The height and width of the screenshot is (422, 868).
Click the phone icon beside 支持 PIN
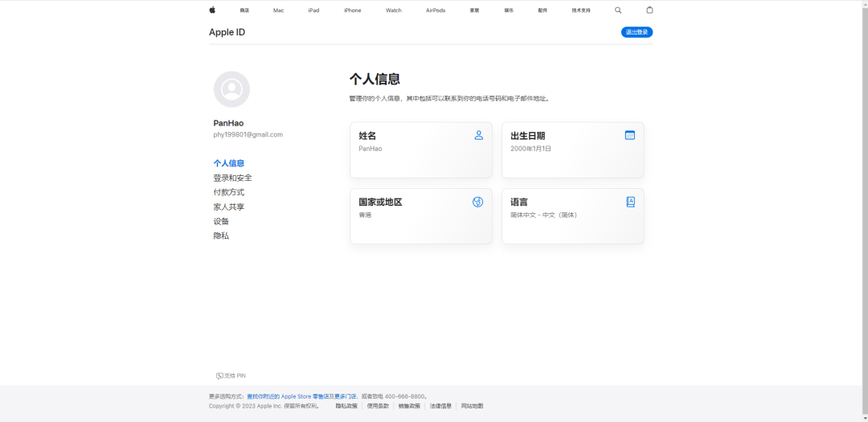click(219, 375)
